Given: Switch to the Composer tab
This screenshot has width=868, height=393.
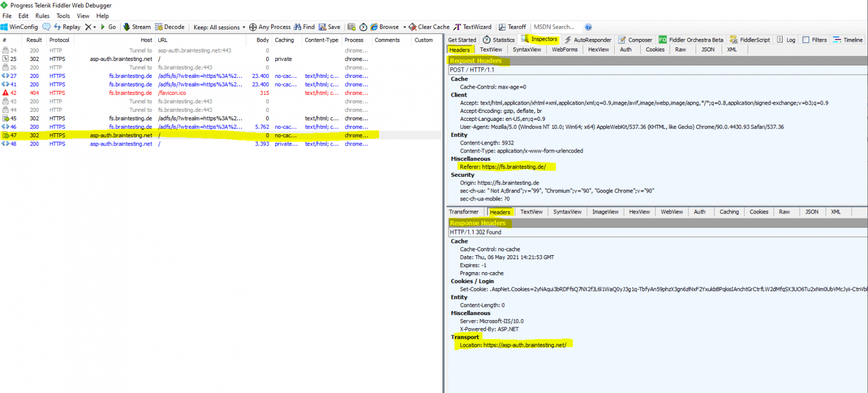Looking at the screenshot, I should click(635, 40).
